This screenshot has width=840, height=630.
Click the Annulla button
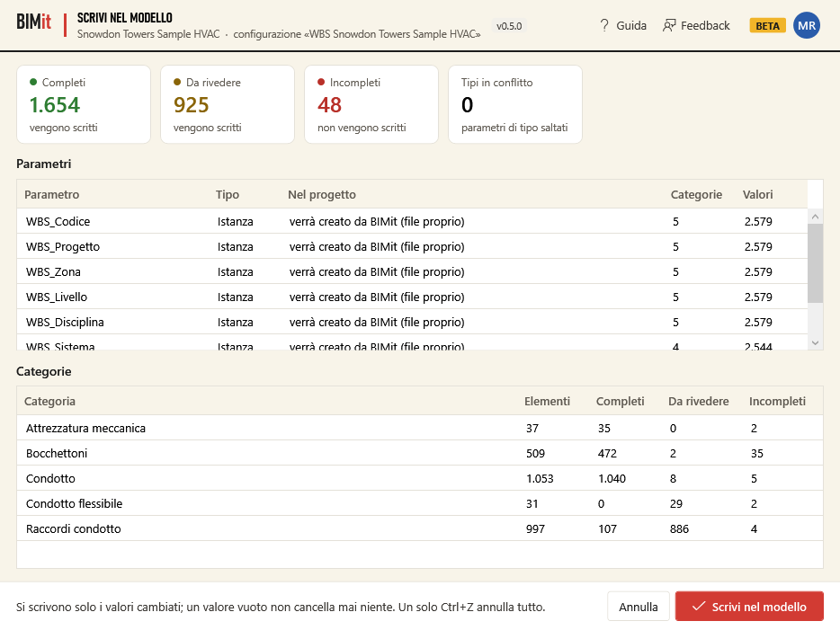tap(638, 607)
